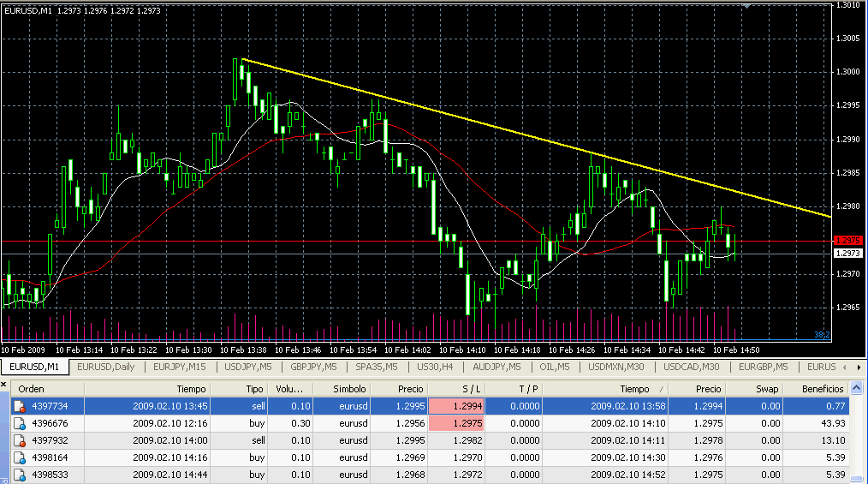The width and height of the screenshot is (868, 484).
Task: Sort orders by Beneficios column
Action: (818, 389)
